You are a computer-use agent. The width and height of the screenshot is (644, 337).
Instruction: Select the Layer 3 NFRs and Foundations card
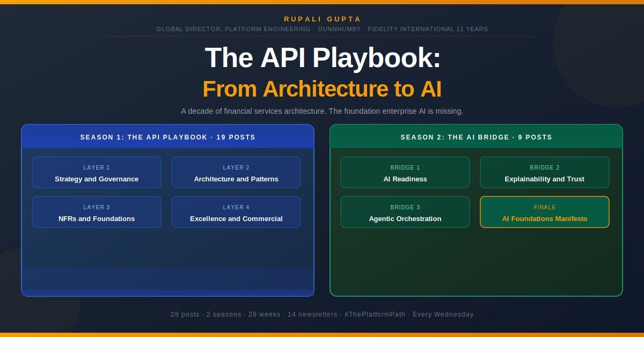[x=97, y=212]
